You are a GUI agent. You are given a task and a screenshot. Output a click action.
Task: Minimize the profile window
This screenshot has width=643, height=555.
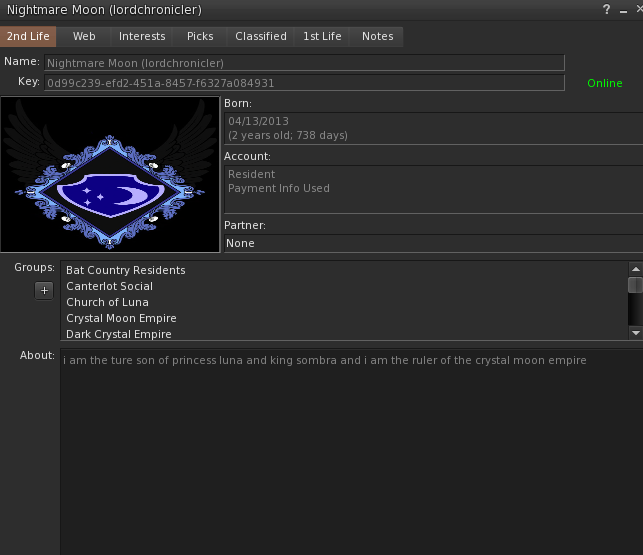click(623, 11)
